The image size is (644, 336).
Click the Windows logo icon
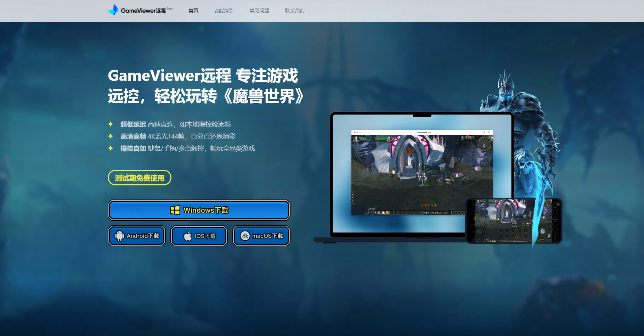175,210
